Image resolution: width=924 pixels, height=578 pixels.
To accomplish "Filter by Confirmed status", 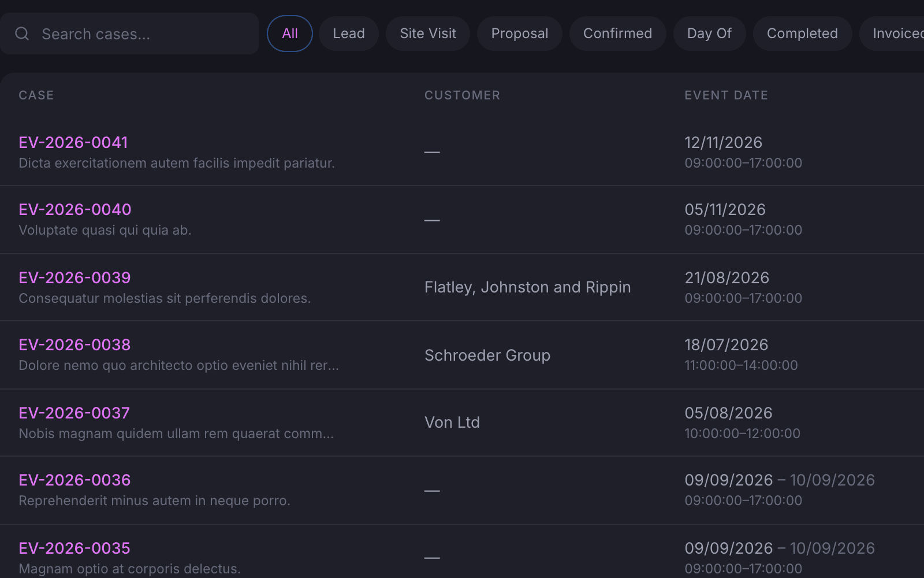I will pos(617,34).
